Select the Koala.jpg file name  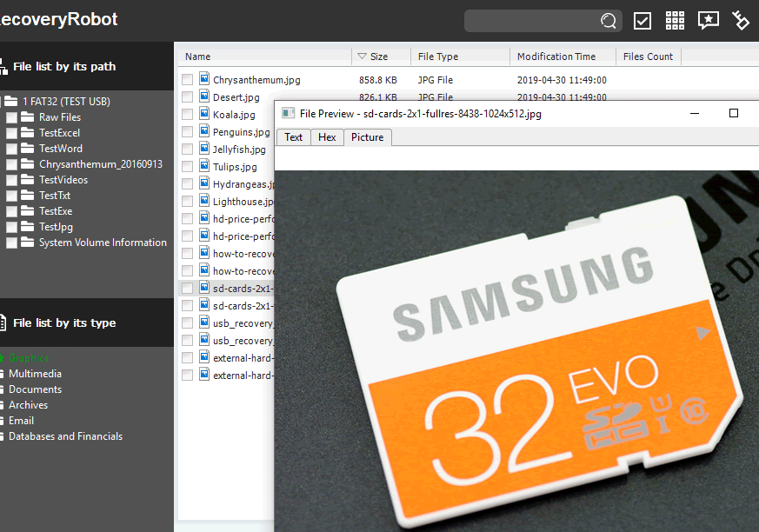tap(234, 115)
